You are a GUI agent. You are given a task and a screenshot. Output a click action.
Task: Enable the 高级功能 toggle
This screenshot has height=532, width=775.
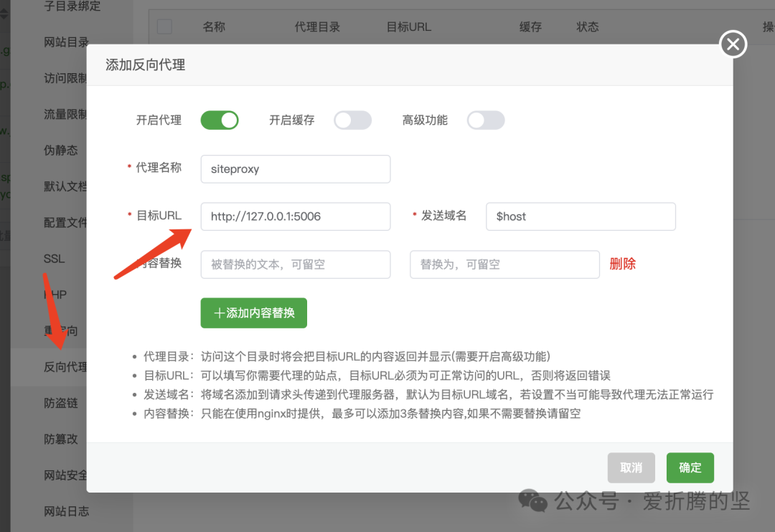[x=486, y=120]
